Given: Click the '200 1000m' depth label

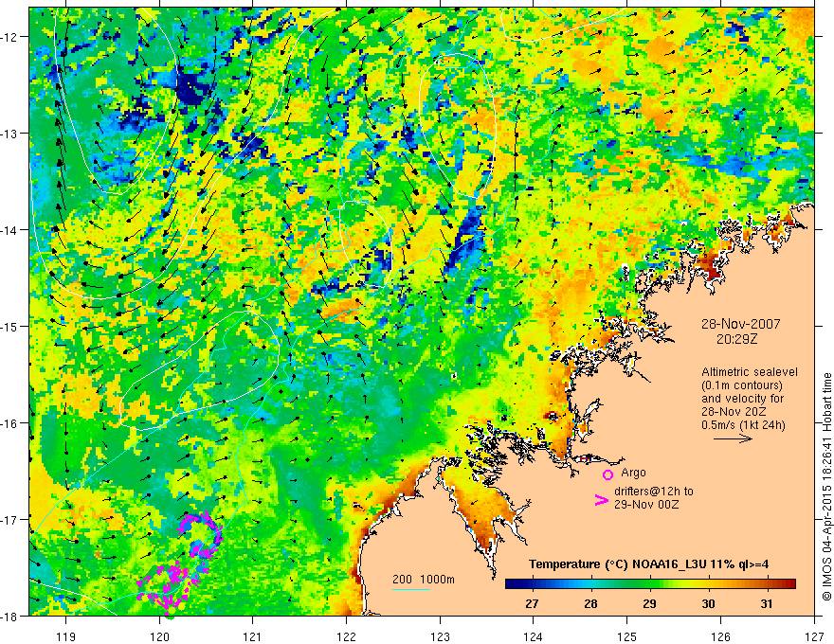Looking at the screenshot, I should pyautogui.click(x=424, y=580).
